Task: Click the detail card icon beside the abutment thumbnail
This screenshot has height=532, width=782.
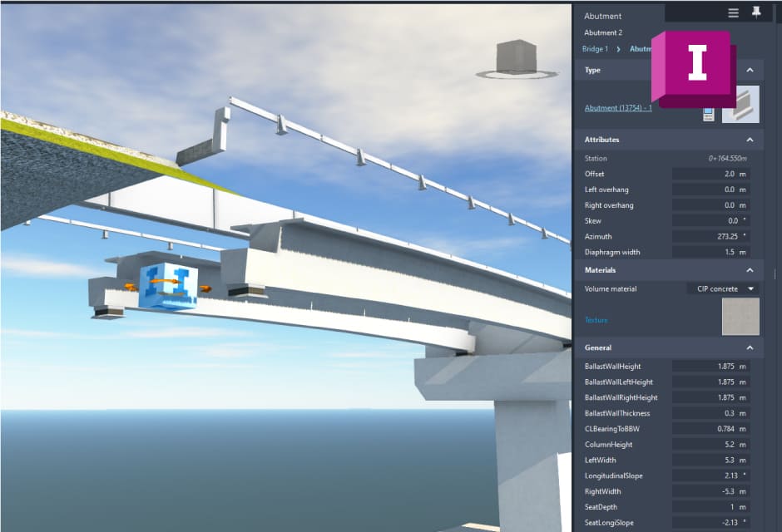Action: point(708,113)
